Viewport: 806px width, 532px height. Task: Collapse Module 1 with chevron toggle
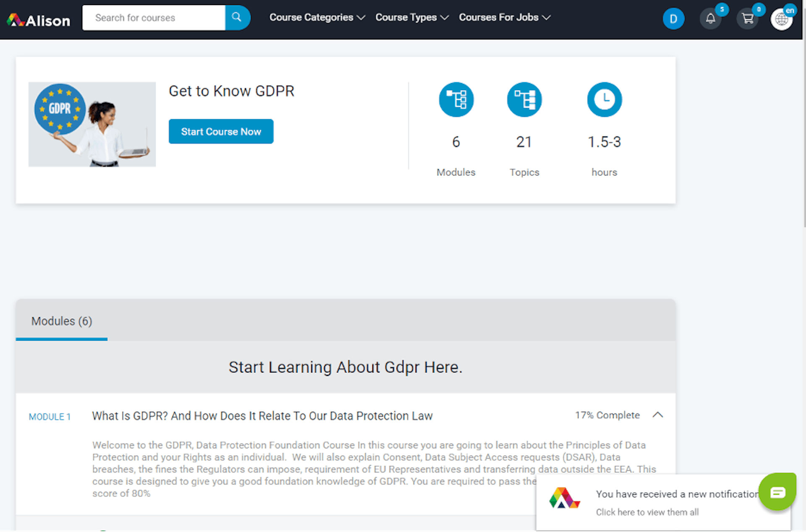(658, 415)
